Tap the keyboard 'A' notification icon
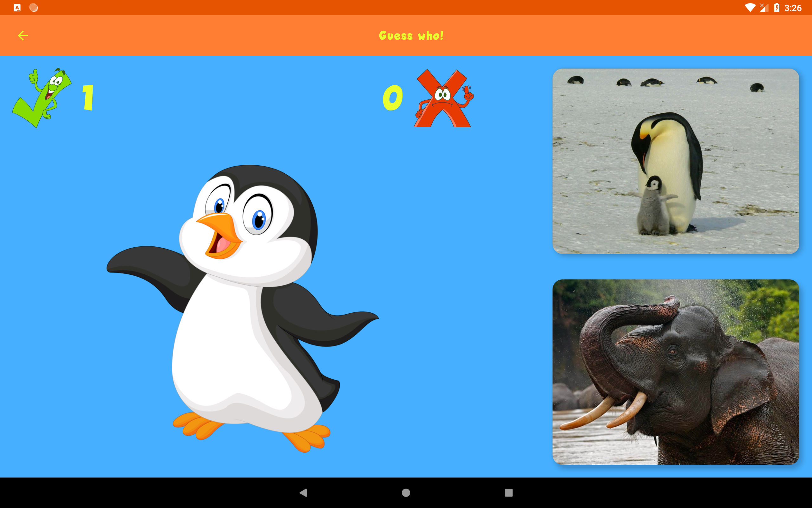The width and height of the screenshot is (812, 508). [17, 8]
